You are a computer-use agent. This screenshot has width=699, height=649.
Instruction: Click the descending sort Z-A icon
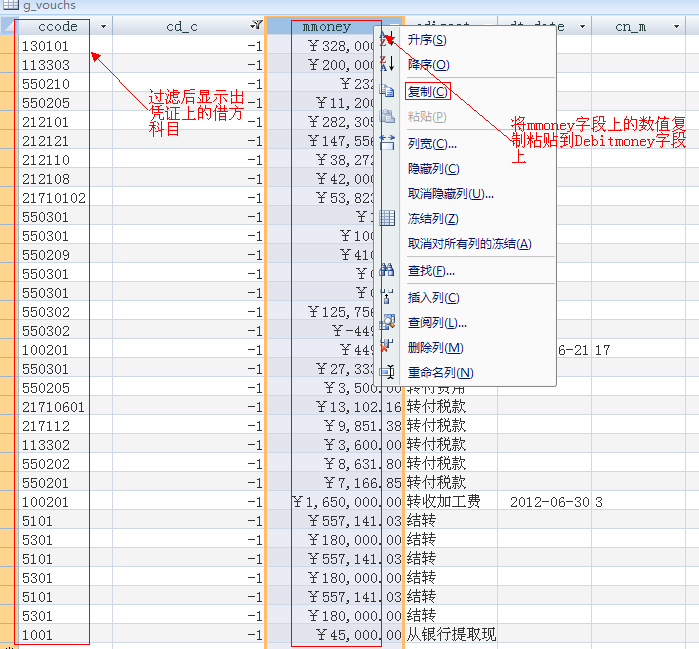click(387, 64)
